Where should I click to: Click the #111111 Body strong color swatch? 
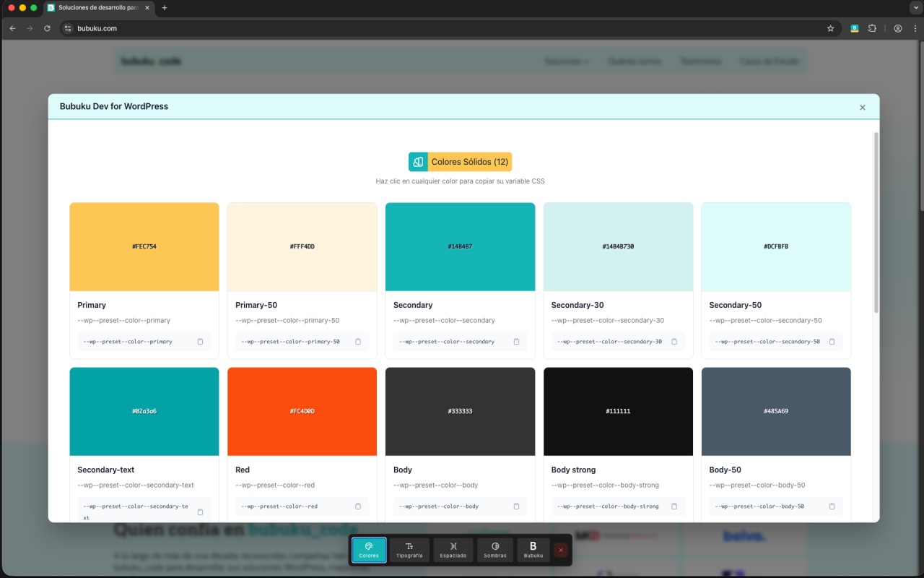tap(618, 412)
